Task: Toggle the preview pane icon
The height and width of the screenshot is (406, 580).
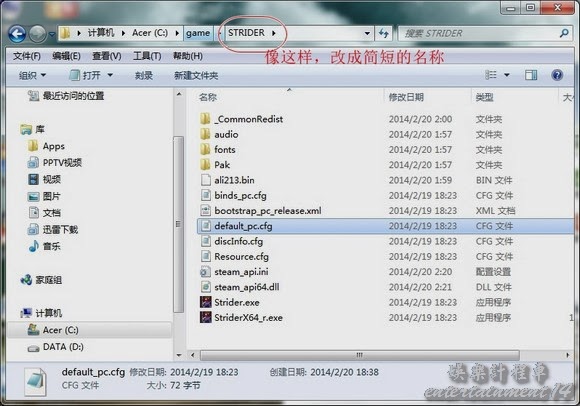Action: coord(531,75)
